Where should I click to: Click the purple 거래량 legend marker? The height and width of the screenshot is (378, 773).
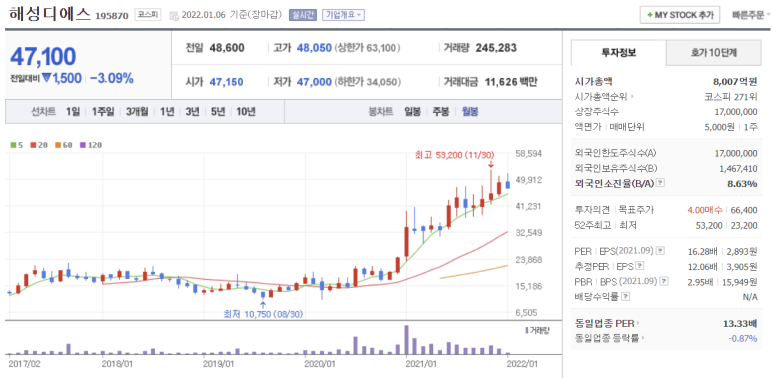527,330
